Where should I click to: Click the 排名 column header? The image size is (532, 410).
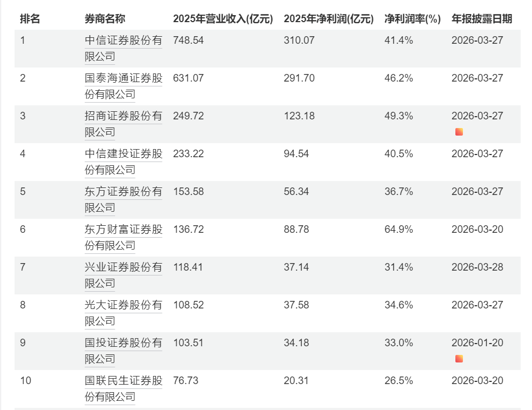[30, 19]
